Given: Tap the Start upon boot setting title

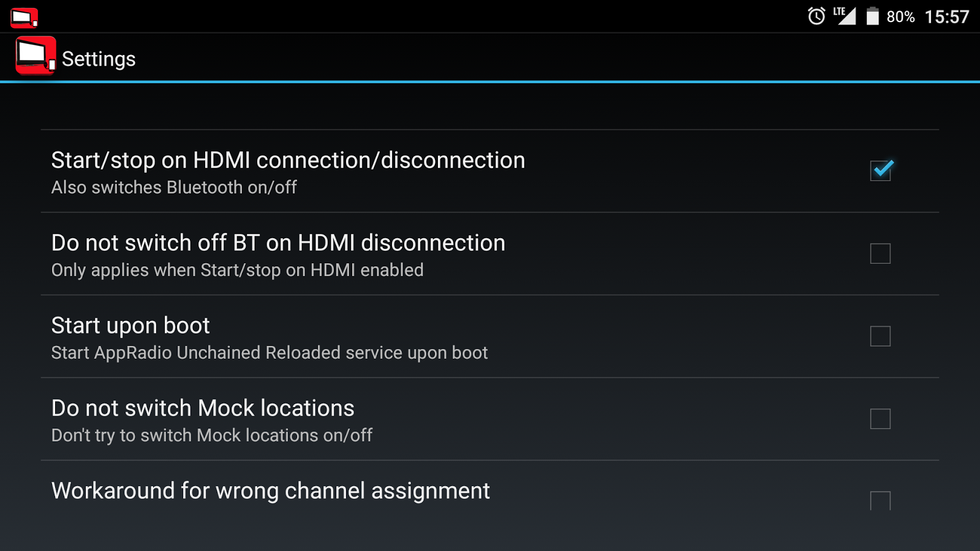Looking at the screenshot, I should click(x=130, y=326).
